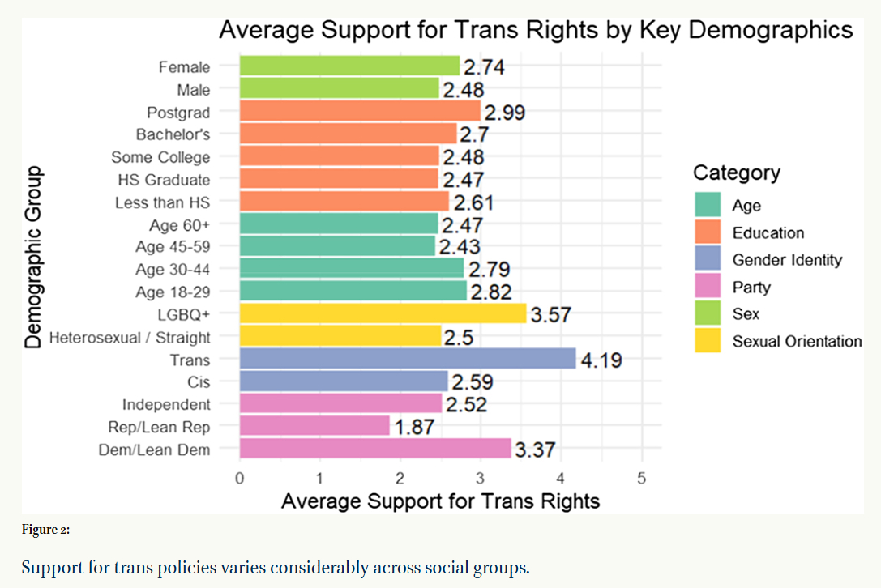881x588 pixels.
Task: Select the LGBQ+ bar in the chart
Action: (x=383, y=314)
